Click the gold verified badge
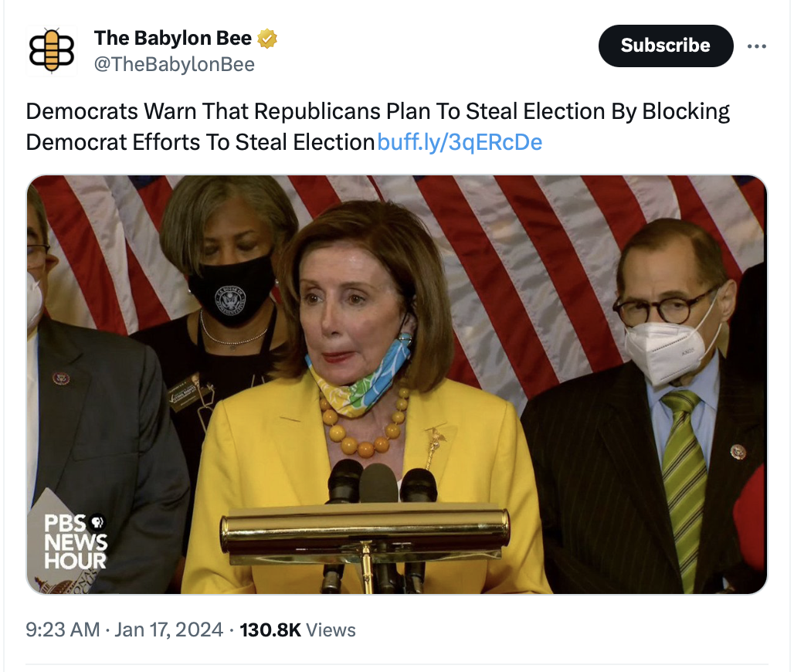The image size is (794, 672). pyautogui.click(x=267, y=39)
